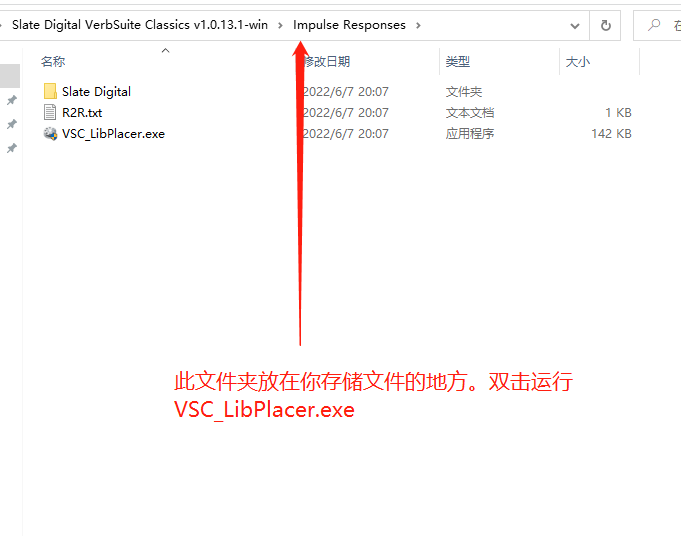Click the highlighted item in the left sidebar

tap(10, 76)
